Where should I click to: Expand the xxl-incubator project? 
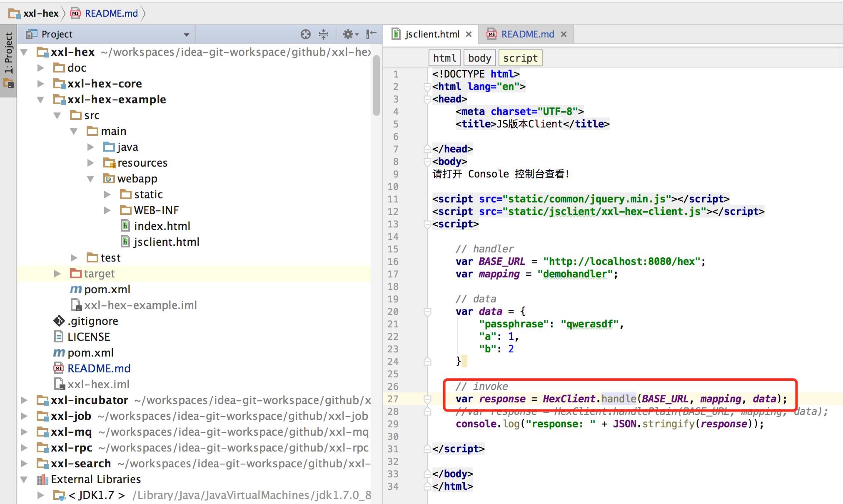[24, 400]
